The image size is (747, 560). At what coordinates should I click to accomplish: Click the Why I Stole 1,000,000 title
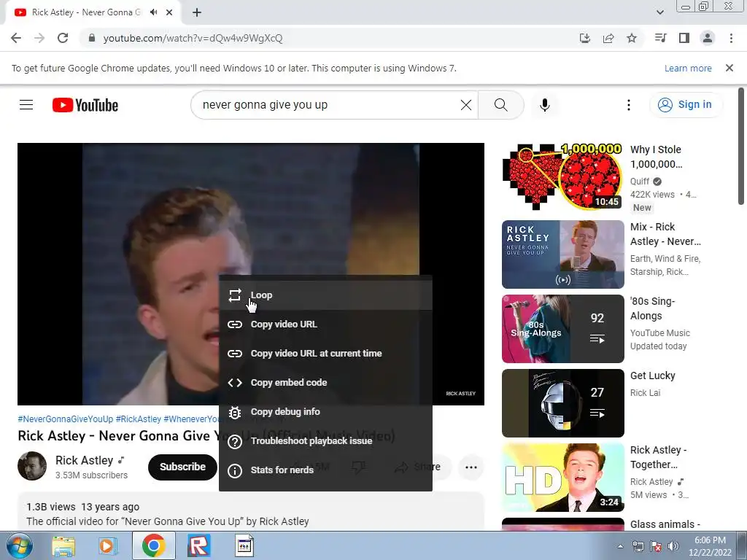point(656,157)
